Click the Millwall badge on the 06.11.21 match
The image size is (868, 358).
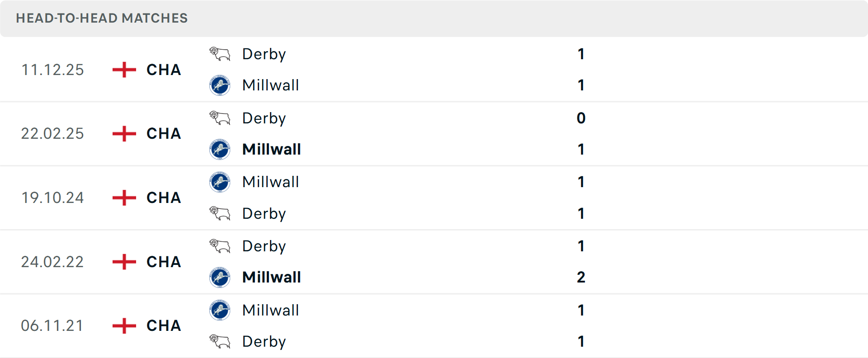pyautogui.click(x=219, y=311)
